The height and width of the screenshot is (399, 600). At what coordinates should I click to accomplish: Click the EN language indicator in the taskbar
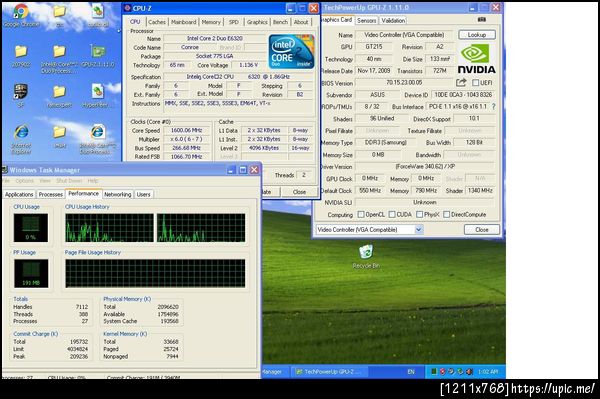(411, 371)
